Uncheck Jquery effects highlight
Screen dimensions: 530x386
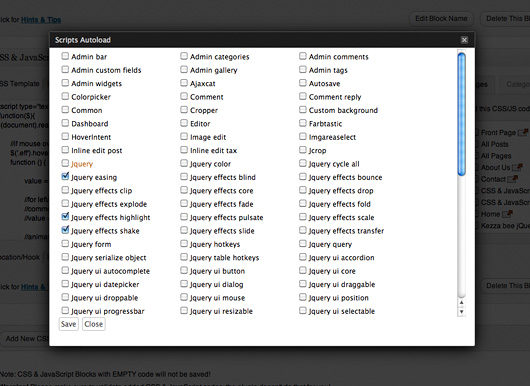(65, 217)
